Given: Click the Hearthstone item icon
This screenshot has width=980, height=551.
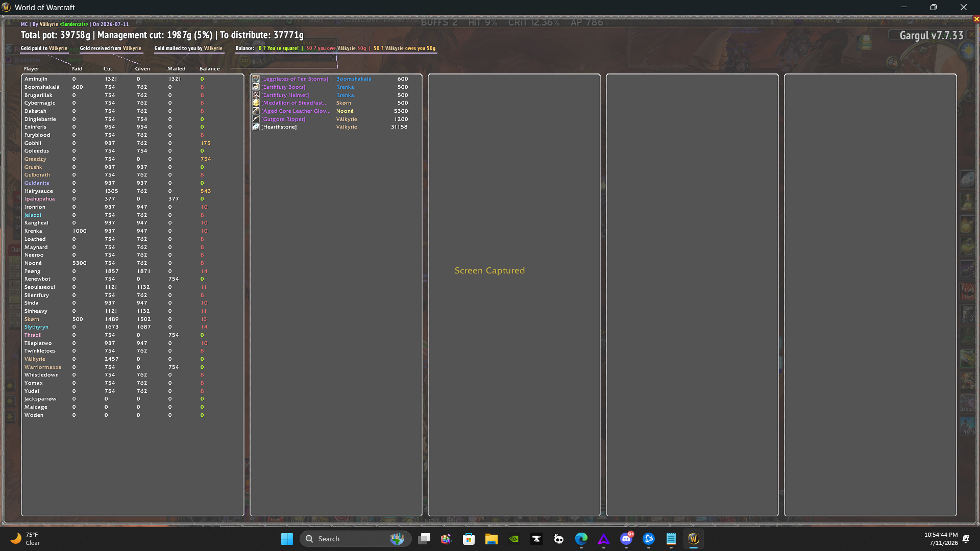Looking at the screenshot, I should pyautogui.click(x=256, y=127).
